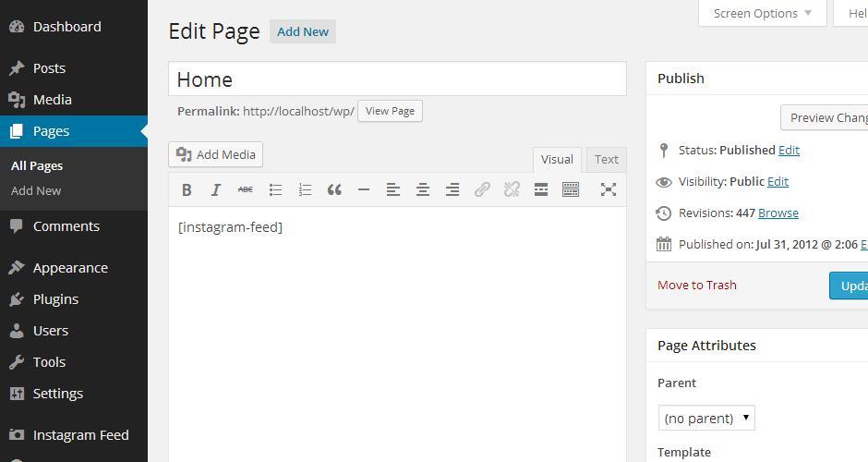Open Instagram Feed settings menu
This screenshot has height=462, width=868.
(x=80, y=435)
